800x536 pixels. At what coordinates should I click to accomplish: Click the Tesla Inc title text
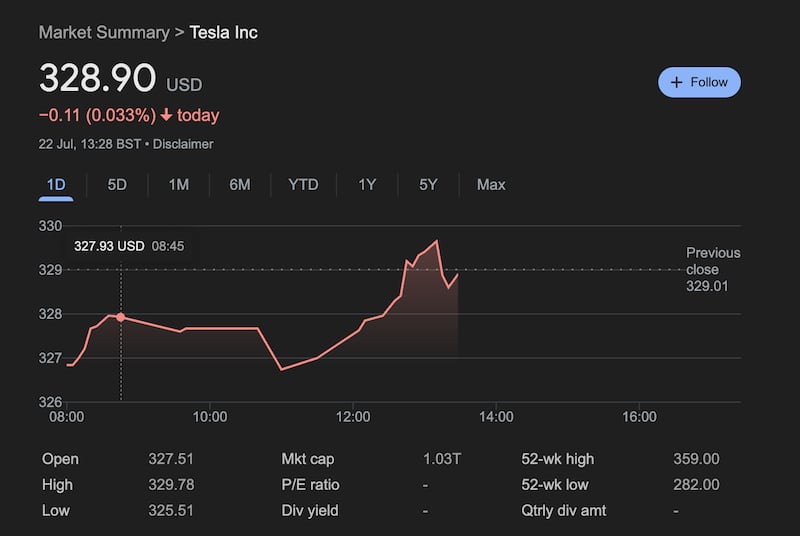pos(223,33)
